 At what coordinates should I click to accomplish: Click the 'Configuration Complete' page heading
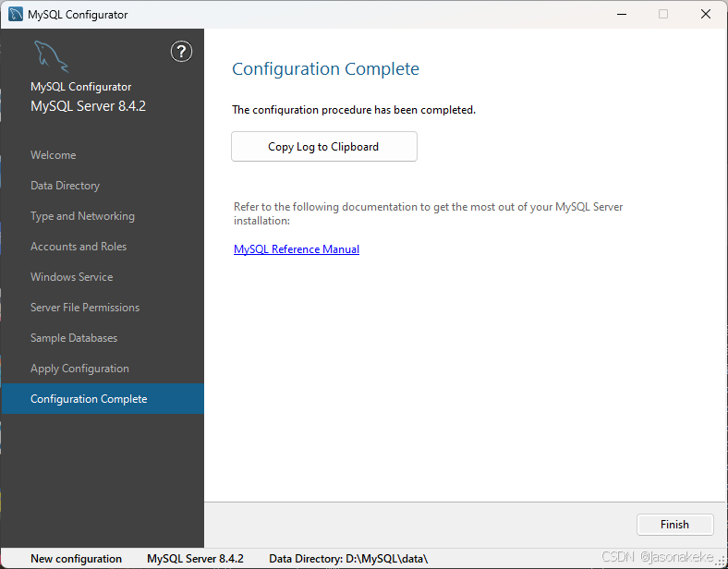pos(325,68)
